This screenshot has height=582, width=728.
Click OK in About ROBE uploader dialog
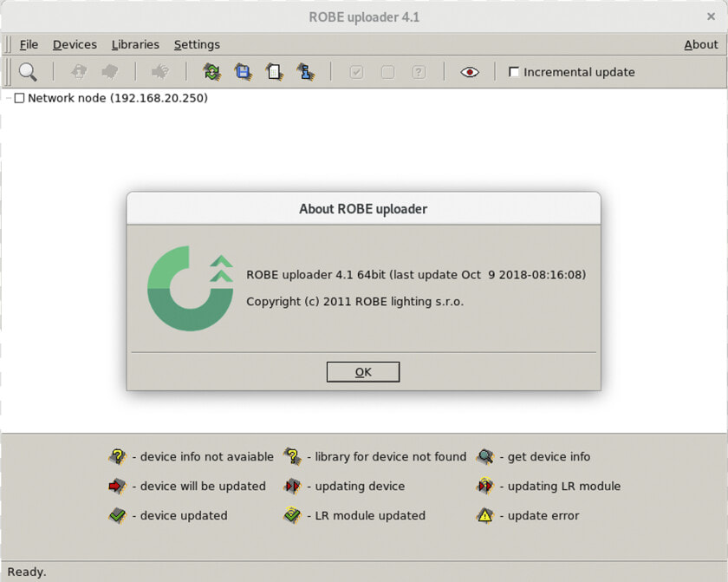363,372
